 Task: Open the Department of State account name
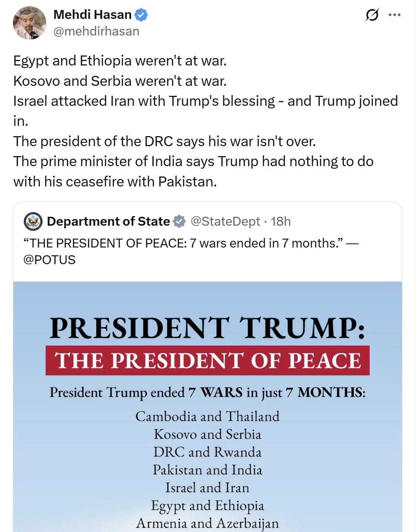tap(108, 221)
